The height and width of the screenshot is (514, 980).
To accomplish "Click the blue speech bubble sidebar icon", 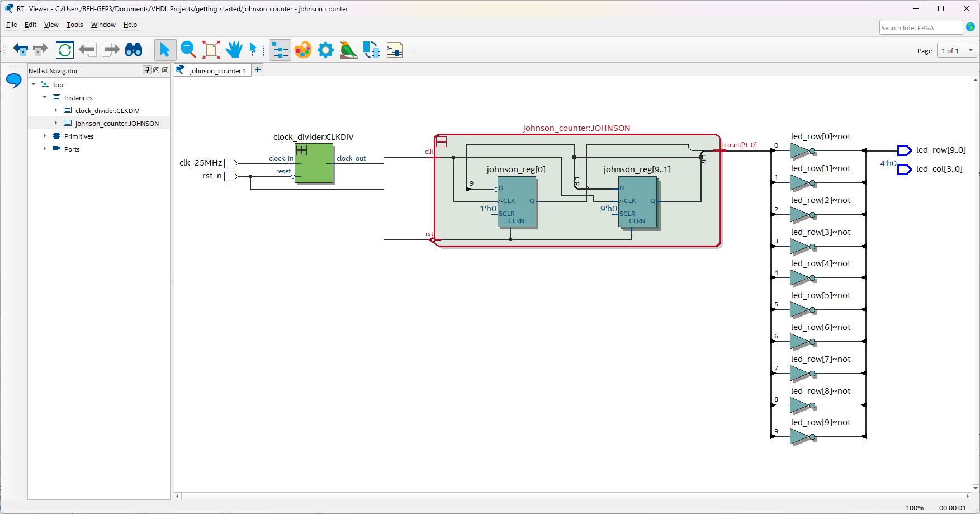I will (14, 81).
